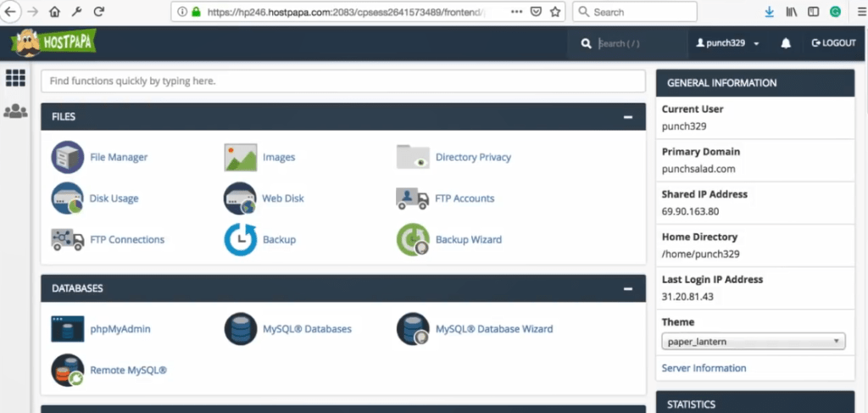Click the primary domain punchsalad.com text
The image size is (868, 413).
[x=698, y=169]
